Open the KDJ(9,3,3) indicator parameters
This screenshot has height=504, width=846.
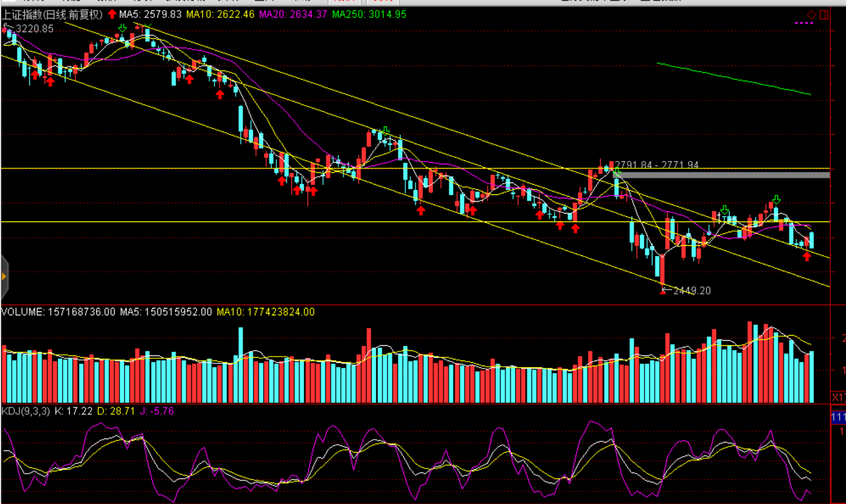tap(26, 411)
